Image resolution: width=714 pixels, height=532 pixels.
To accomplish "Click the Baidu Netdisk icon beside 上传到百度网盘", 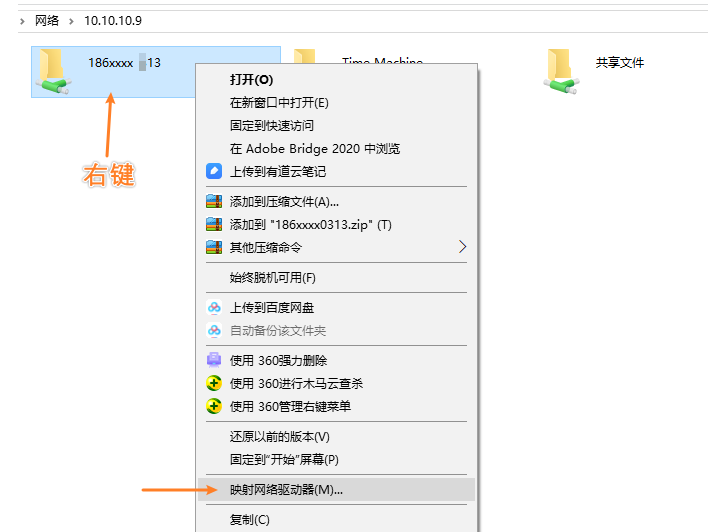I will coord(213,307).
